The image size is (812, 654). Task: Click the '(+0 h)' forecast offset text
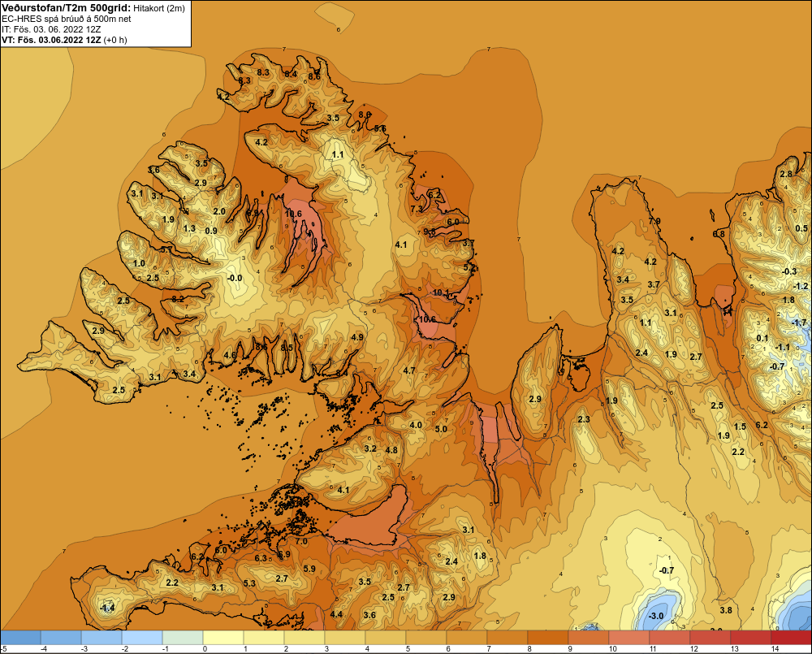point(115,40)
